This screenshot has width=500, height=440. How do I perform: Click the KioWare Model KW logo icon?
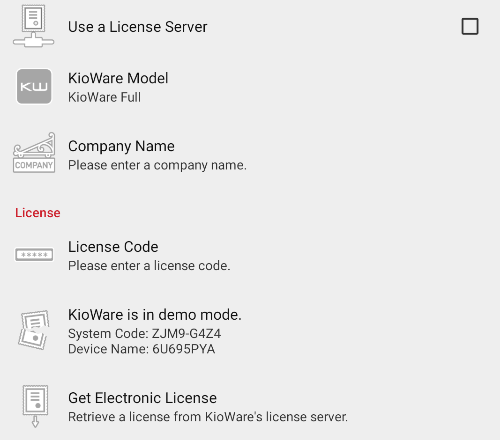34,87
